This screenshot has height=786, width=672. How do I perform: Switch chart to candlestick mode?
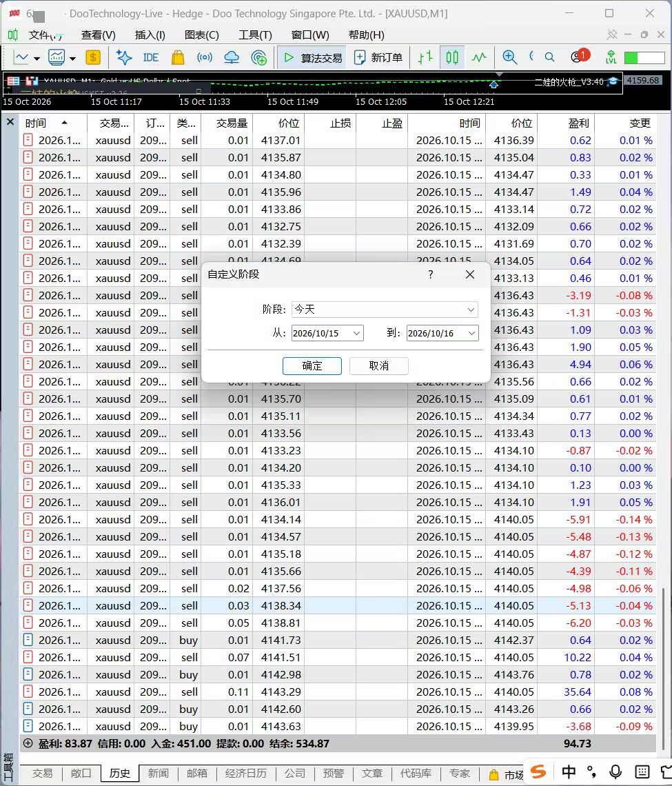pyautogui.click(x=452, y=58)
